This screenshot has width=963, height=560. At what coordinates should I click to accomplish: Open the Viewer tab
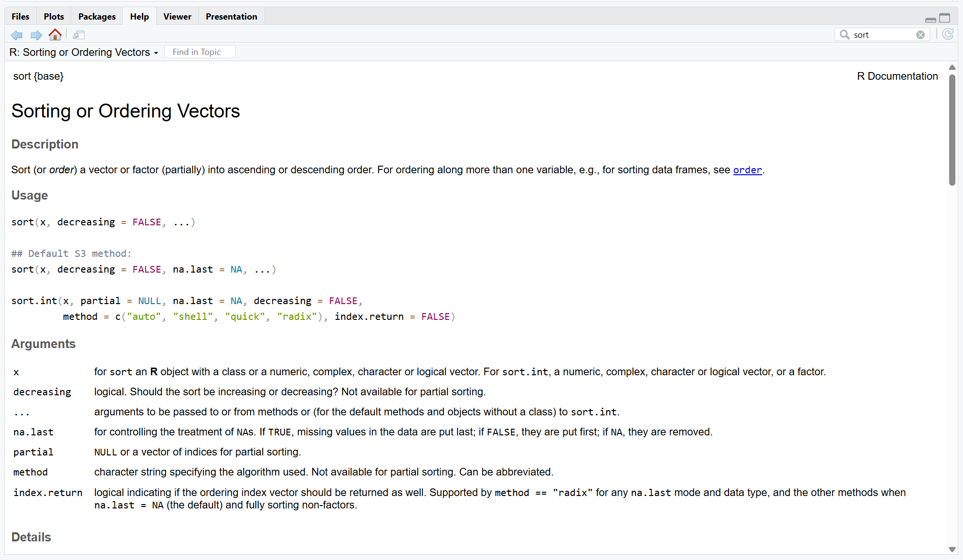[x=177, y=17]
